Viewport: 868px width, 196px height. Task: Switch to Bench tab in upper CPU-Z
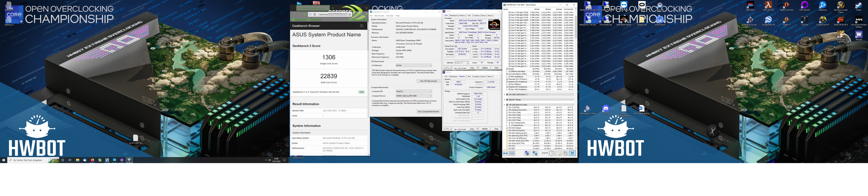coord(484,16)
